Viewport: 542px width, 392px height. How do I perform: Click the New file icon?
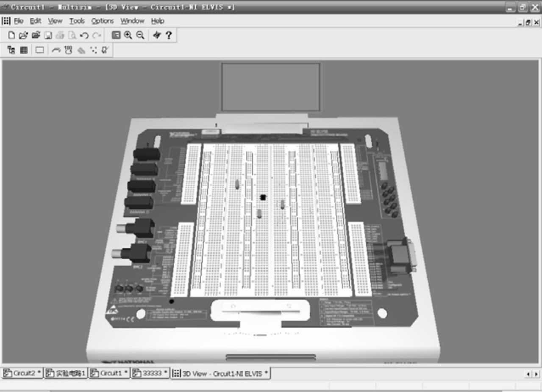coord(11,36)
